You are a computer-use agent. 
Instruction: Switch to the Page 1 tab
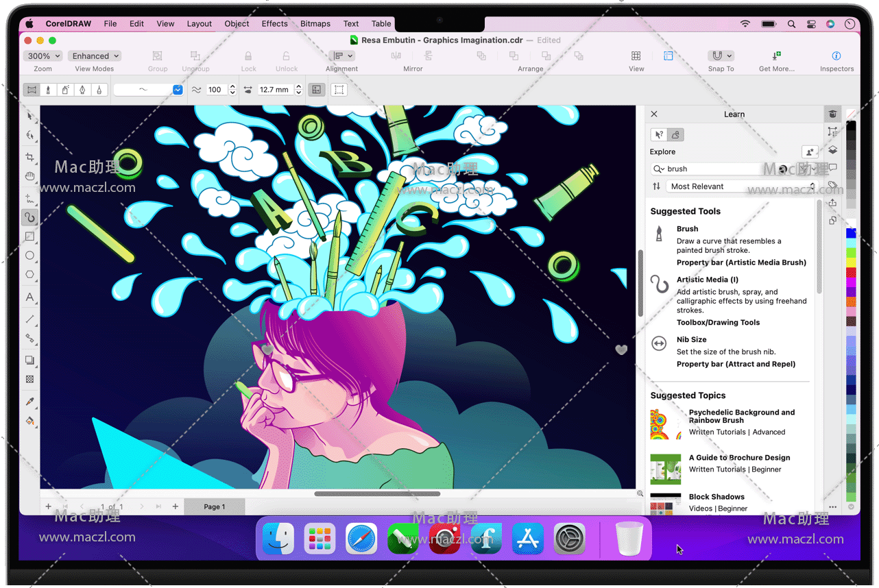(214, 507)
